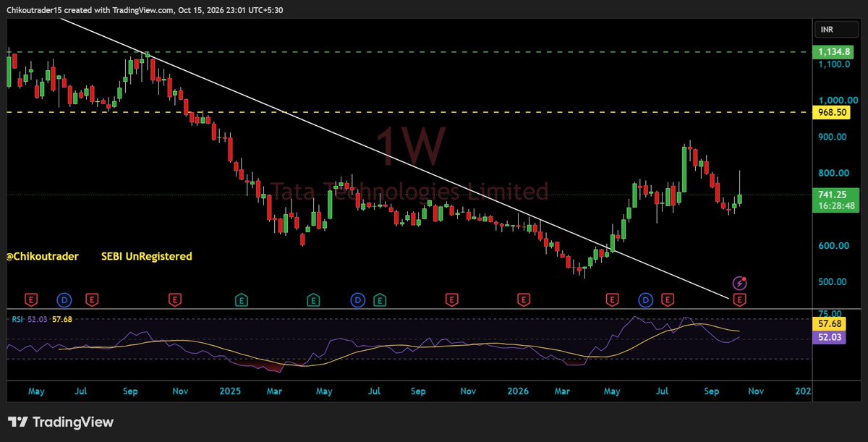The height and width of the screenshot is (442, 868).
Task: Click the 900.00 price axis label
Action: (833, 137)
